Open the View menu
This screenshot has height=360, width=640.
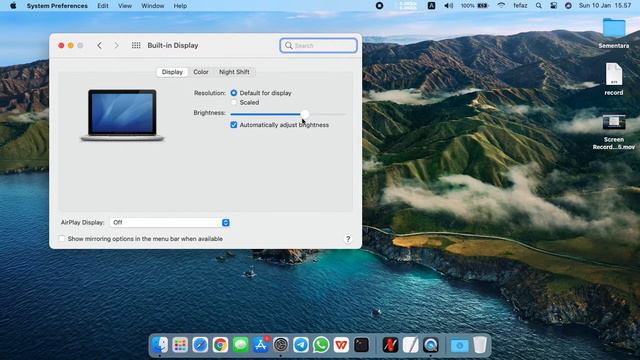coord(125,6)
